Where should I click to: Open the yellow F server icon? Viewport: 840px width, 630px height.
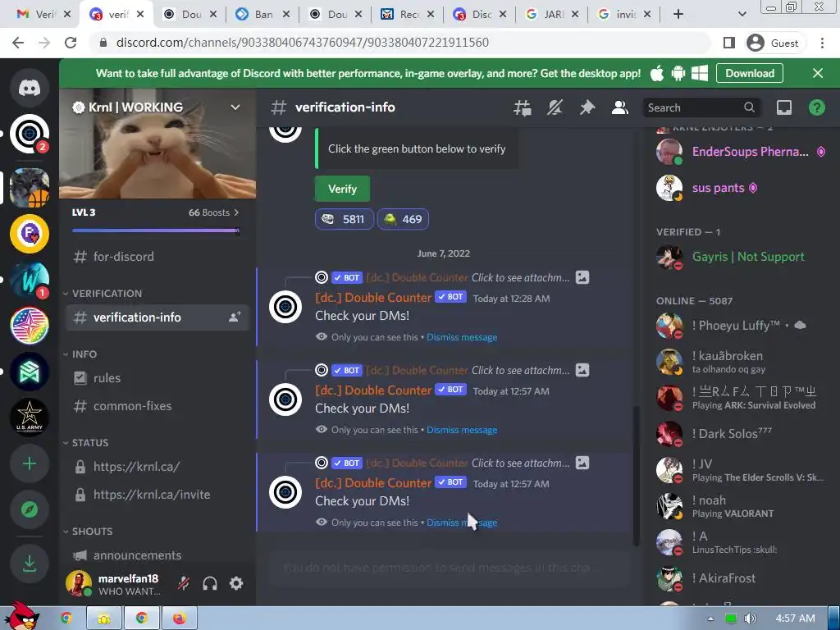click(30, 234)
